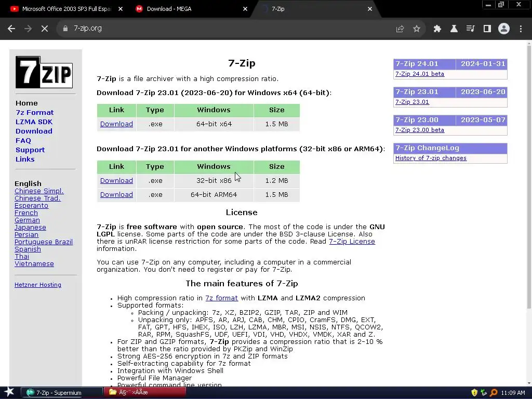Switch language to Vietnamese
This screenshot has width=532, height=399.
pyautogui.click(x=34, y=263)
